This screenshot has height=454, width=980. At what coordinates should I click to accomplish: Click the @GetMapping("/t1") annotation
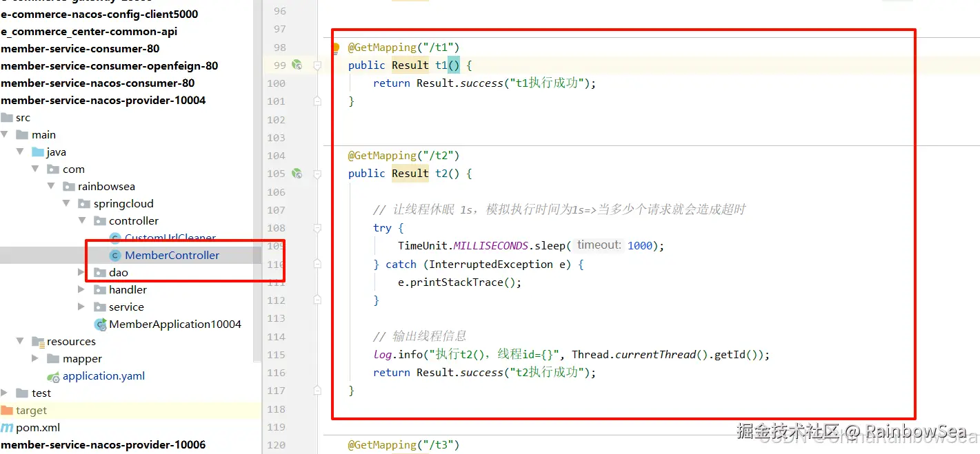(x=403, y=48)
